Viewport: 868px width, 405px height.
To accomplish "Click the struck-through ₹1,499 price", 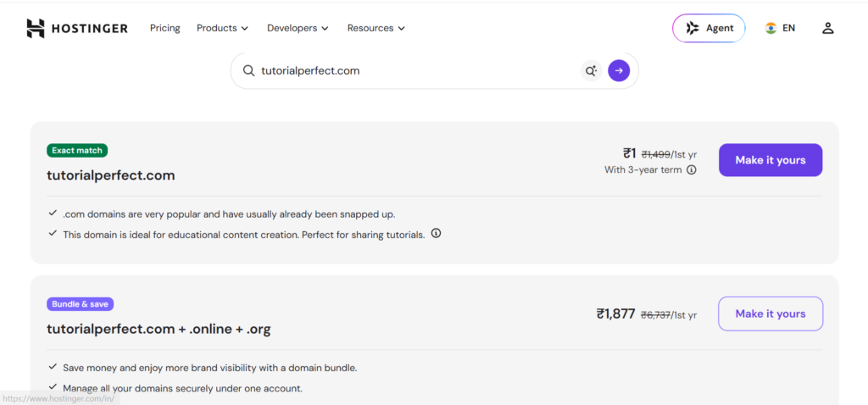I will click(x=656, y=155).
